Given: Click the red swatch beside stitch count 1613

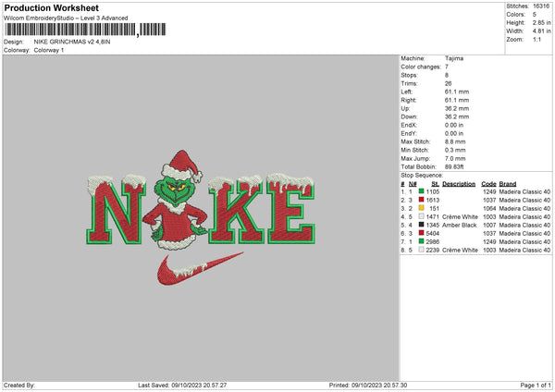Looking at the screenshot, I should 421,200.
